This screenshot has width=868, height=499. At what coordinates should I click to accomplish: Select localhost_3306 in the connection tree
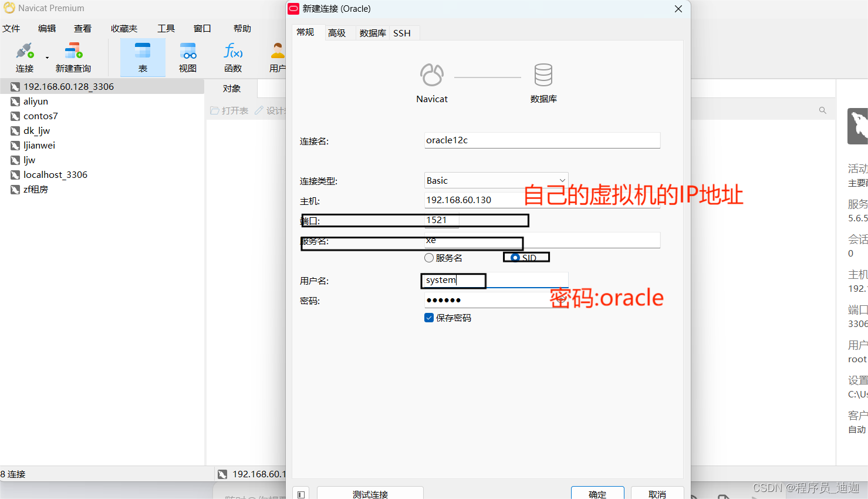click(x=55, y=175)
